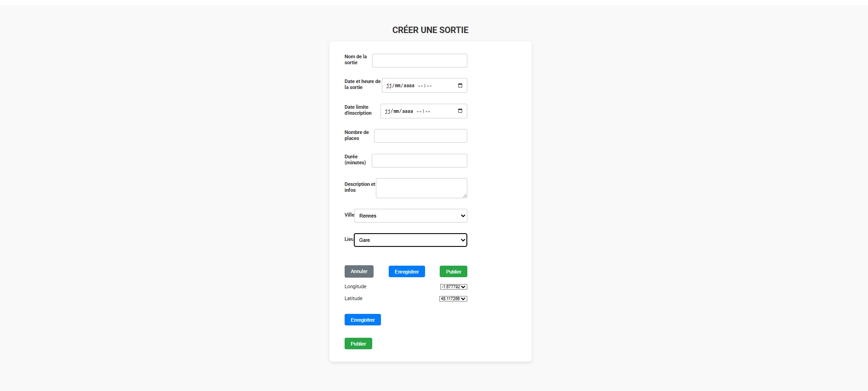Open calendar picker for sortie date

pos(460,85)
